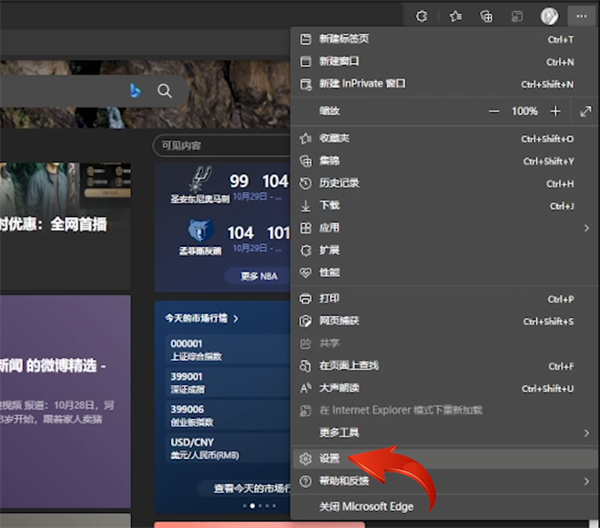The width and height of the screenshot is (600, 528).
Task: Open 收藏夹 from the menu
Action: tap(444, 139)
